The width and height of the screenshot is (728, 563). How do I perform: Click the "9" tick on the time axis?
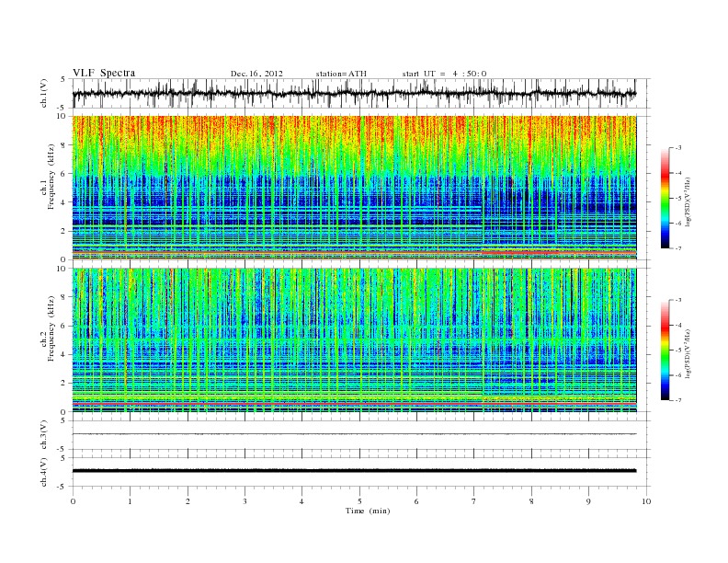coord(588,501)
